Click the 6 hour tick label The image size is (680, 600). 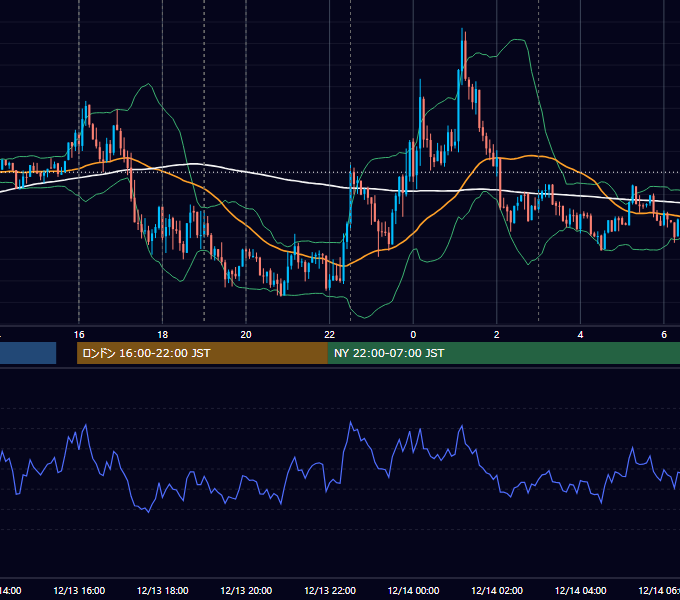[x=664, y=335]
